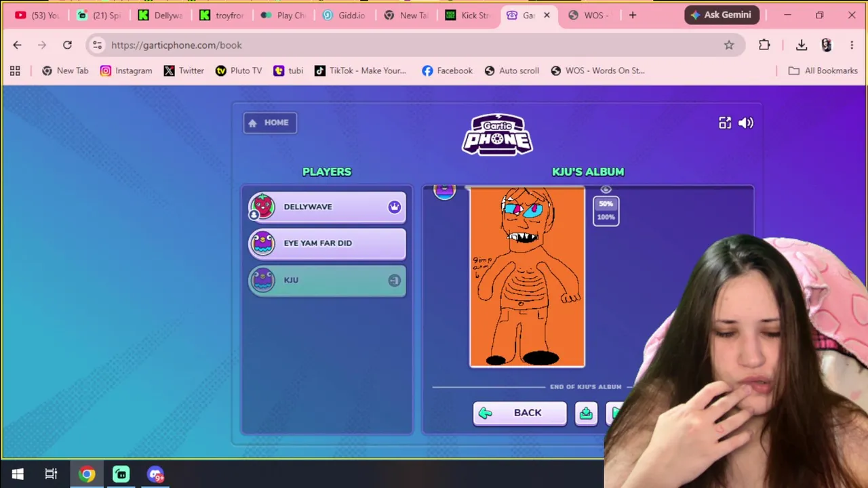This screenshot has width=868, height=488.
Task: Click the PLAYERS heading
Action: point(327,172)
